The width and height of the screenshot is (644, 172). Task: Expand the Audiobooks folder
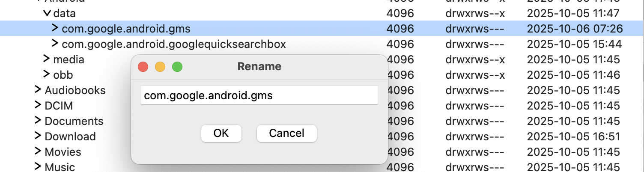[x=38, y=90]
